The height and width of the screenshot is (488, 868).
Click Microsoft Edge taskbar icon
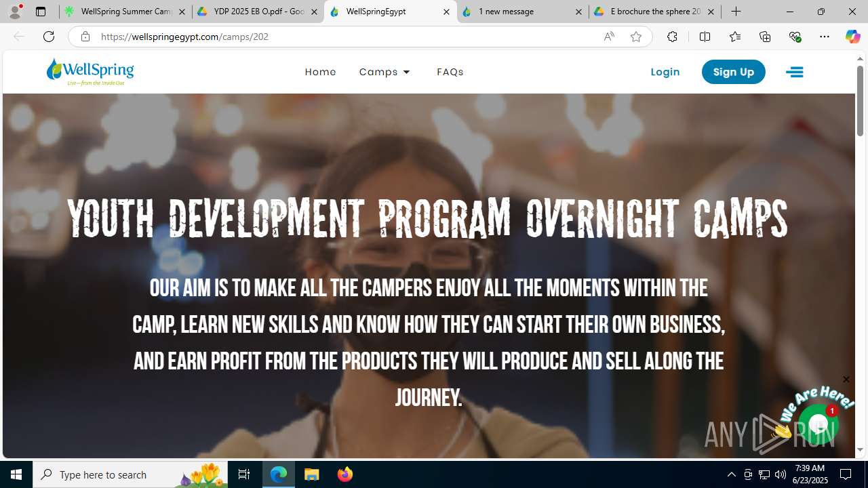(279, 474)
